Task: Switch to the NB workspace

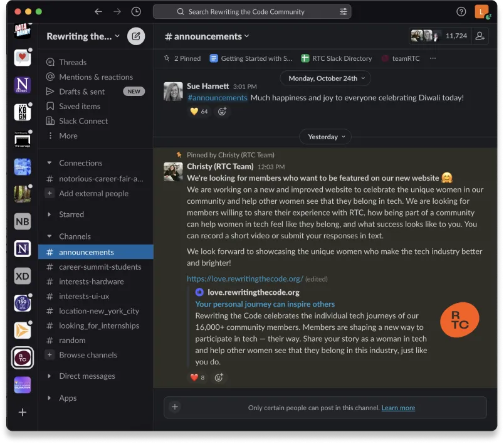Action: pyautogui.click(x=23, y=221)
